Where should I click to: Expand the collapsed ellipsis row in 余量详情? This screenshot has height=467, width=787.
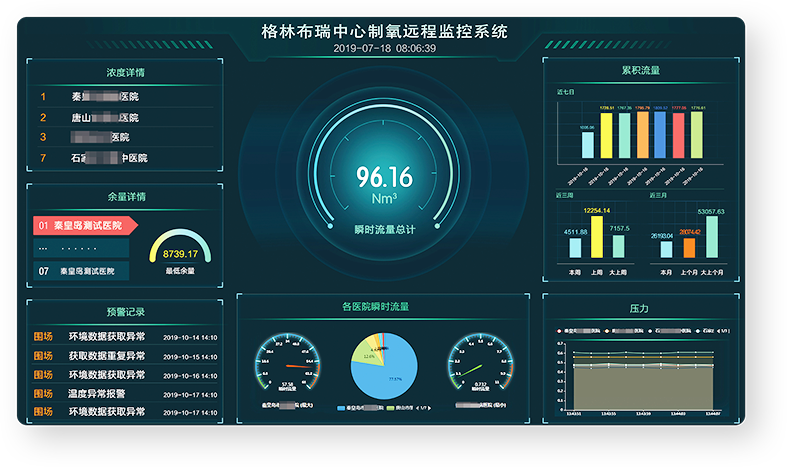click(82, 248)
